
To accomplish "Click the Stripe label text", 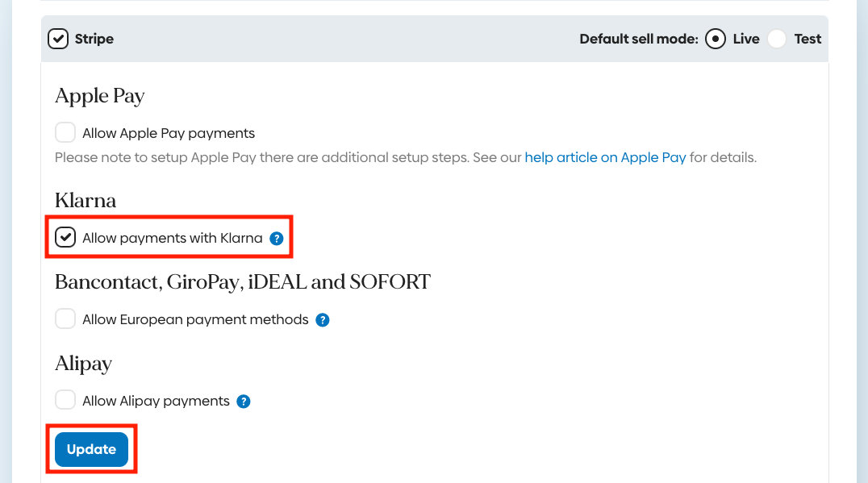I will tap(94, 39).
